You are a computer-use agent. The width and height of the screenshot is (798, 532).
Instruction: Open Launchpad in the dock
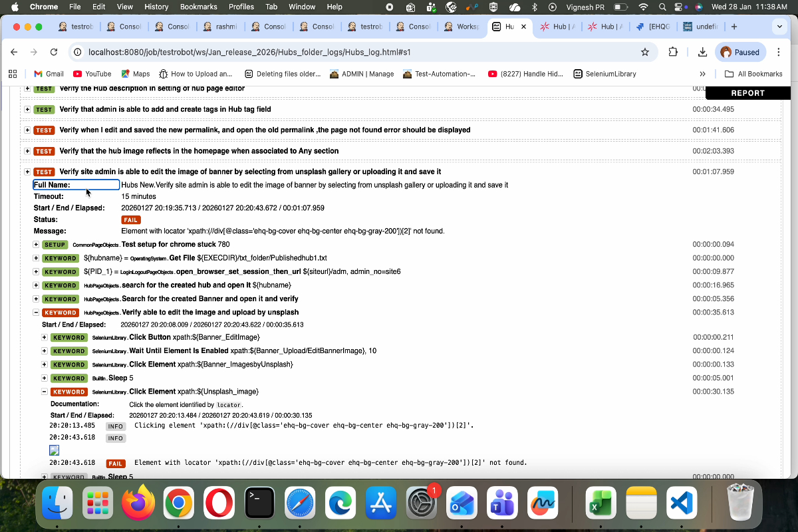(98, 503)
